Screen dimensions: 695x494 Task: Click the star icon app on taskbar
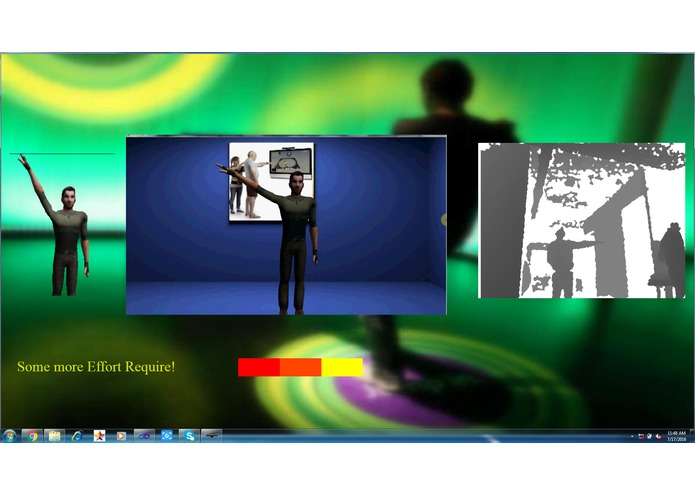click(99, 436)
